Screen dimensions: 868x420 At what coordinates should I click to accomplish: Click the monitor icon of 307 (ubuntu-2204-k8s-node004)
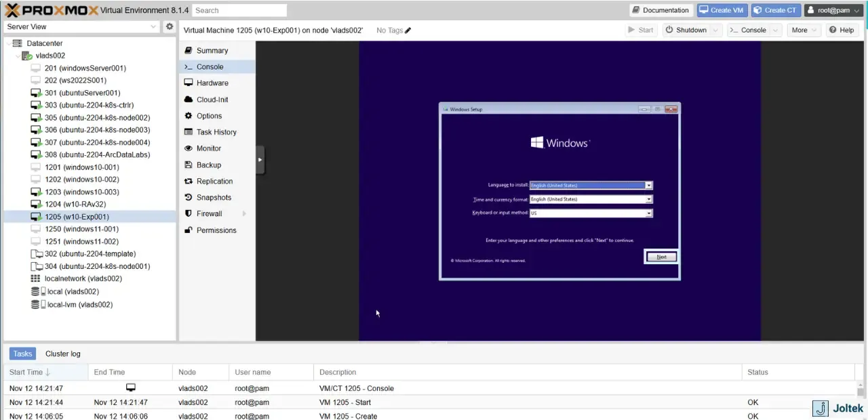pos(36,142)
